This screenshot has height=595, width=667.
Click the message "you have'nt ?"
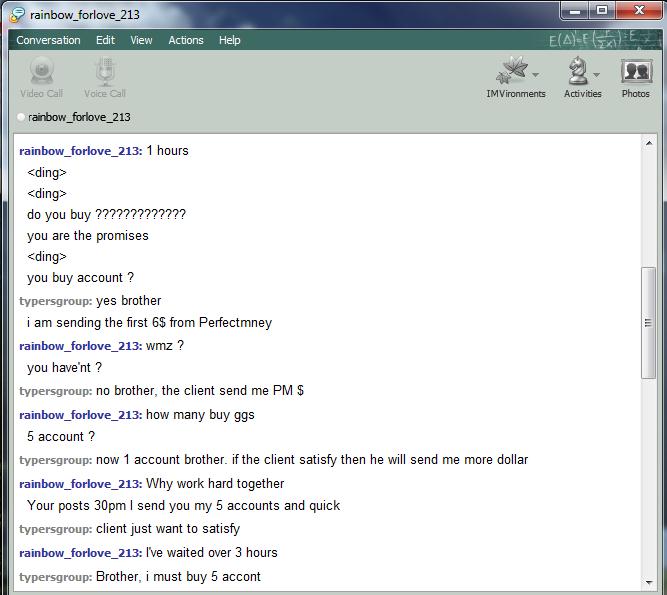point(65,367)
